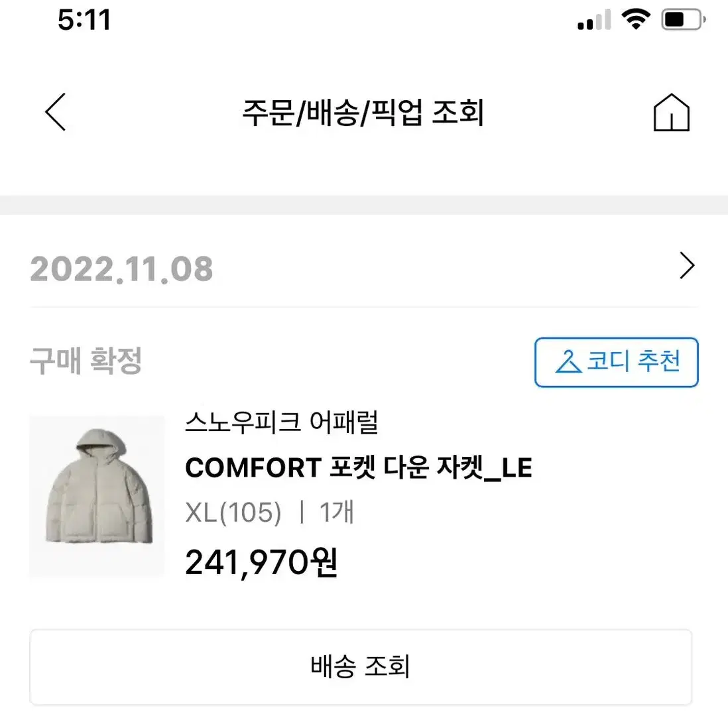728x728 pixels.
Task: Tap the cellular signal bars icon
Action: 594,21
